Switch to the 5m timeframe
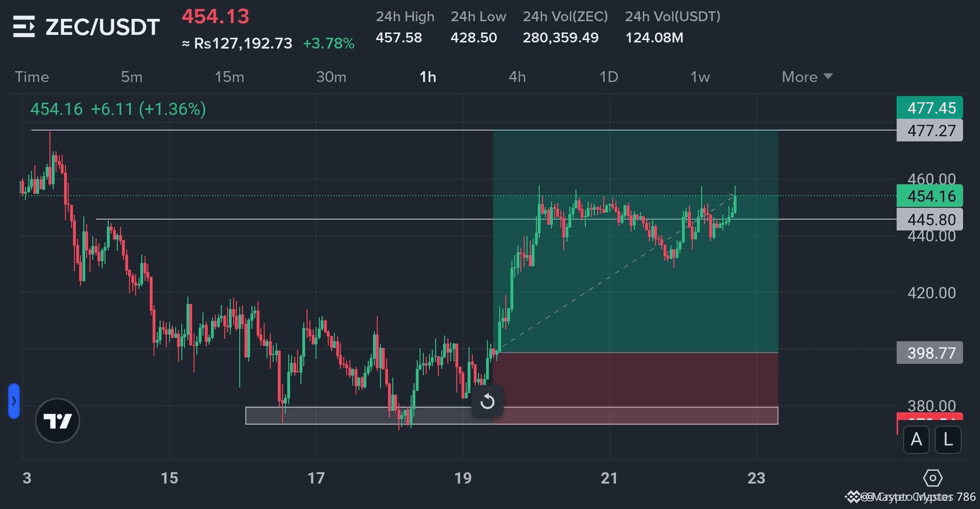The width and height of the screenshot is (980, 509). (131, 77)
